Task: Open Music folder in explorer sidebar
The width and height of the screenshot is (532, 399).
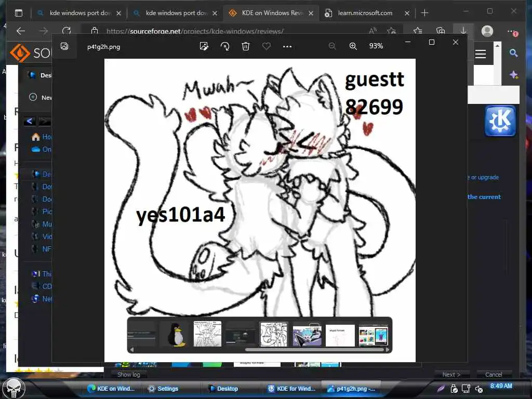Action: (42, 224)
